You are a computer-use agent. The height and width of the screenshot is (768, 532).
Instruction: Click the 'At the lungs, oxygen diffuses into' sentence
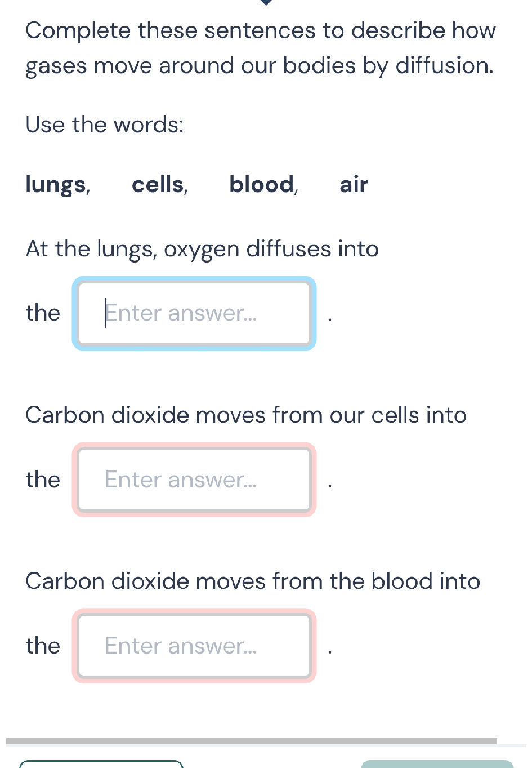(x=202, y=248)
